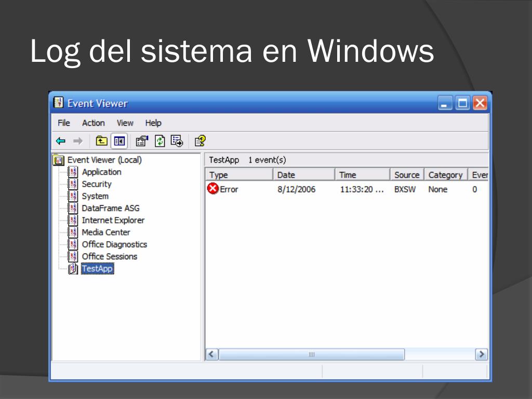The height and width of the screenshot is (399, 532).
Task: Click the Security log icon
Action: click(x=73, y=184)
